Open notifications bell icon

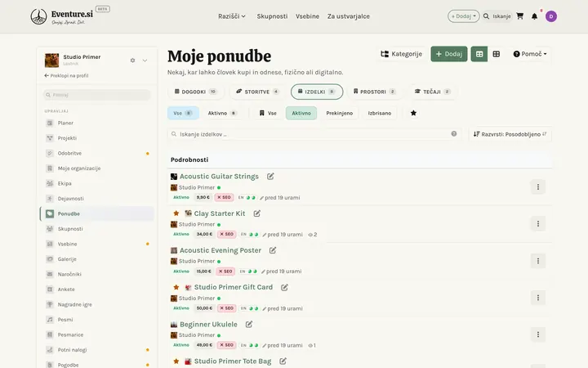(534, 16)
